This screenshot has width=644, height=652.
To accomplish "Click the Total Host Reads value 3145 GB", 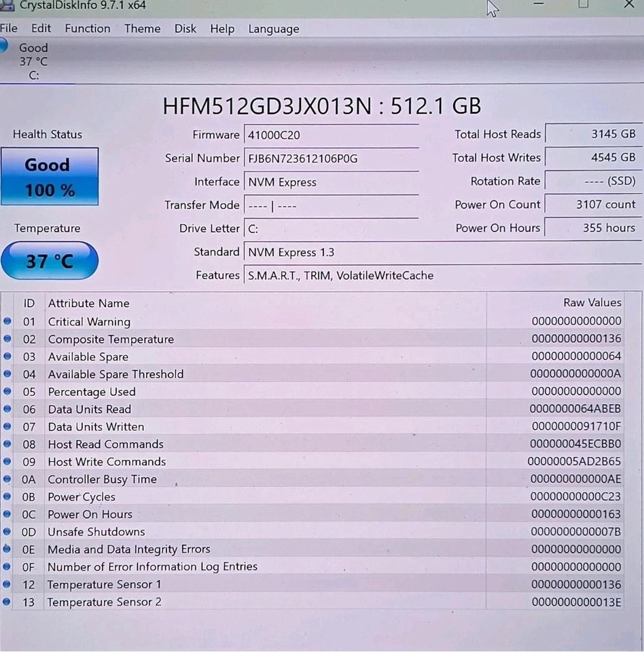I will coord(593,134).
